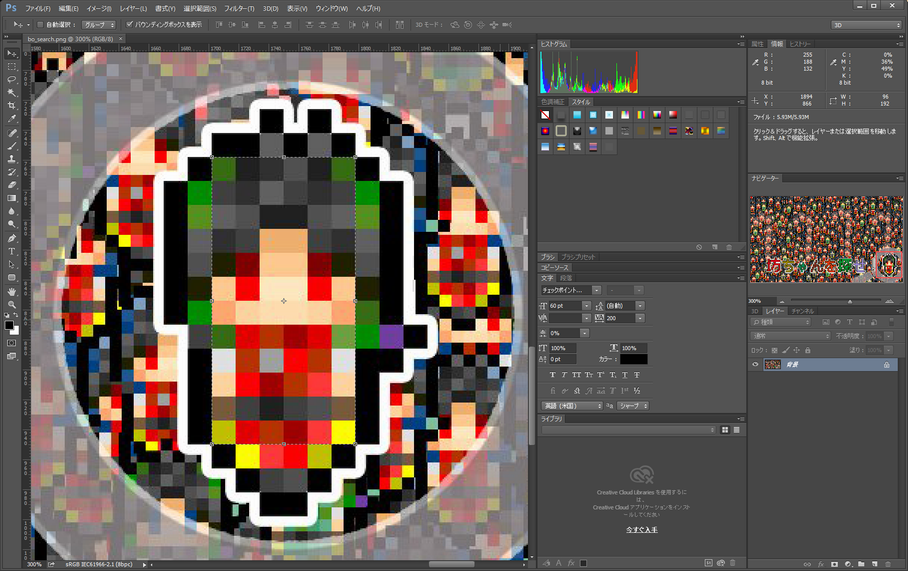Toggle lock all padlock icon

click(808, 350)
